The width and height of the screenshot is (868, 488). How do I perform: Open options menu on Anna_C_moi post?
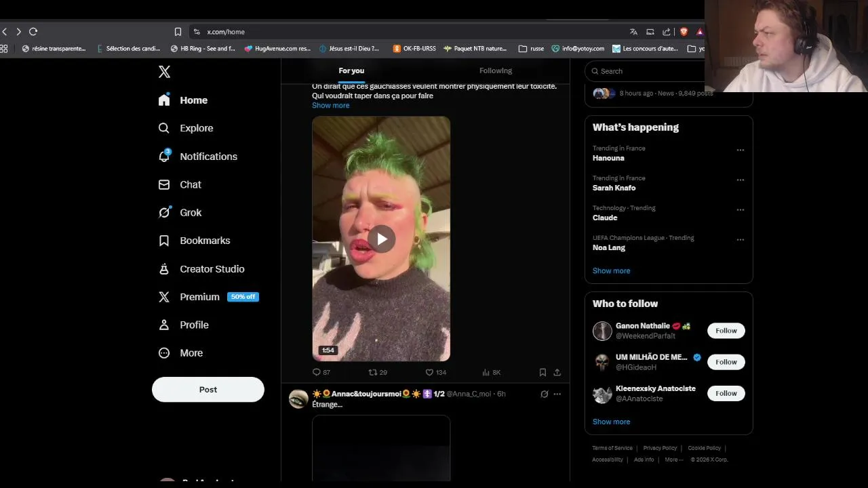tap(557, 394)
